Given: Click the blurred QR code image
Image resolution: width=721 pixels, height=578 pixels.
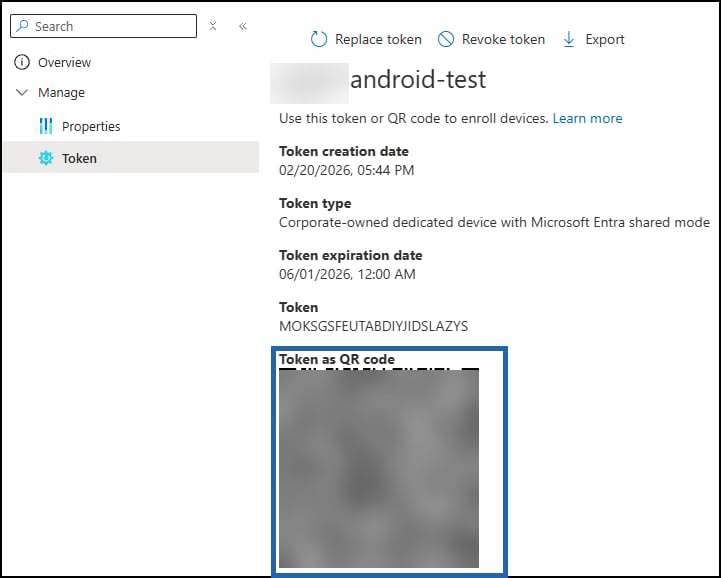Looking at the screenshot, I should point(379,468).
